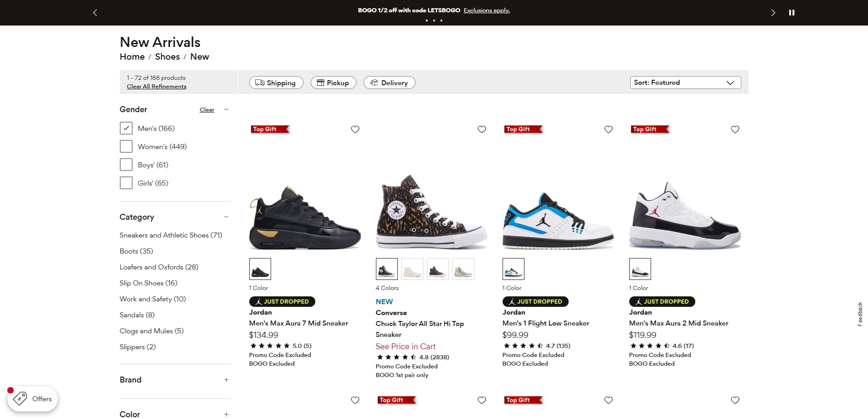
Task: Open See Price in Cart for Chuck Taylor
Action: click(405, 347)
